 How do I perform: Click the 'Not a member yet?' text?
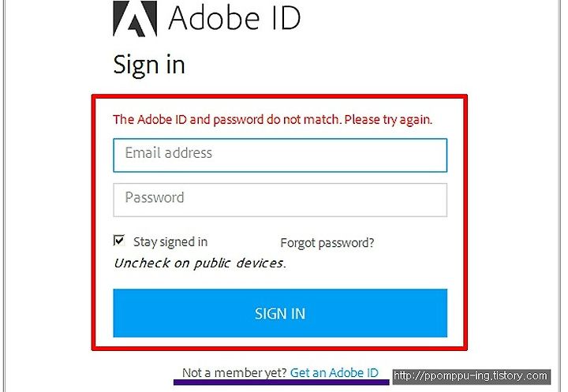(234, 372)
